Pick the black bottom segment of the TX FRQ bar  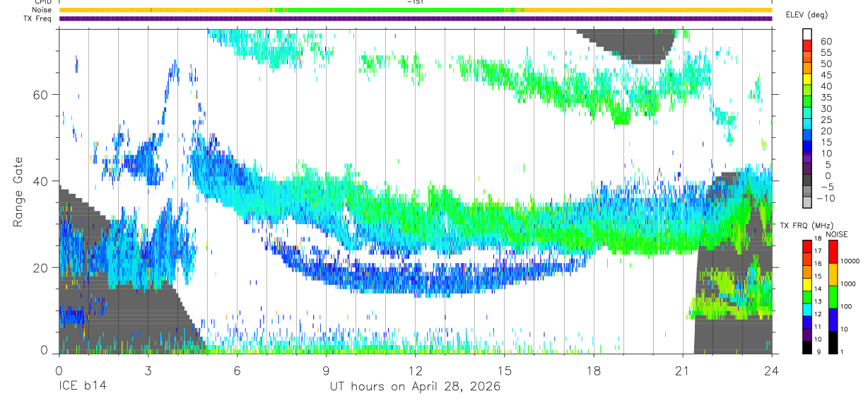(x=807, y=347)
